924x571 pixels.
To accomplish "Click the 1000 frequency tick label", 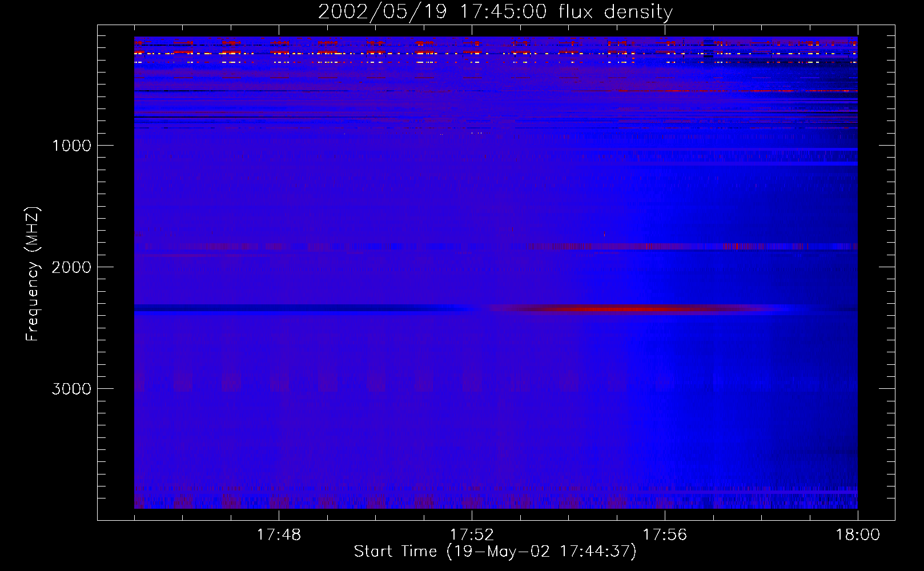I will [x=71, y=146].
